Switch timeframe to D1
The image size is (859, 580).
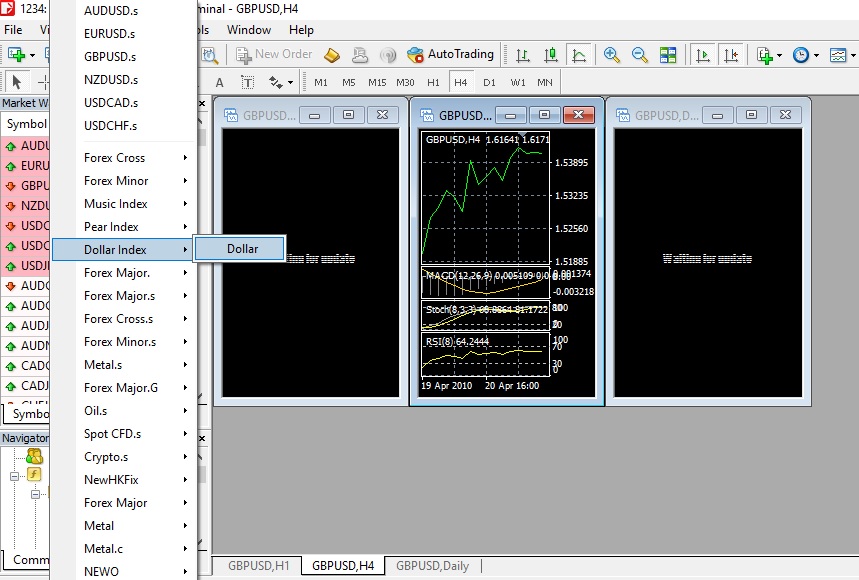pyautogui.click(x=489, y=83)
